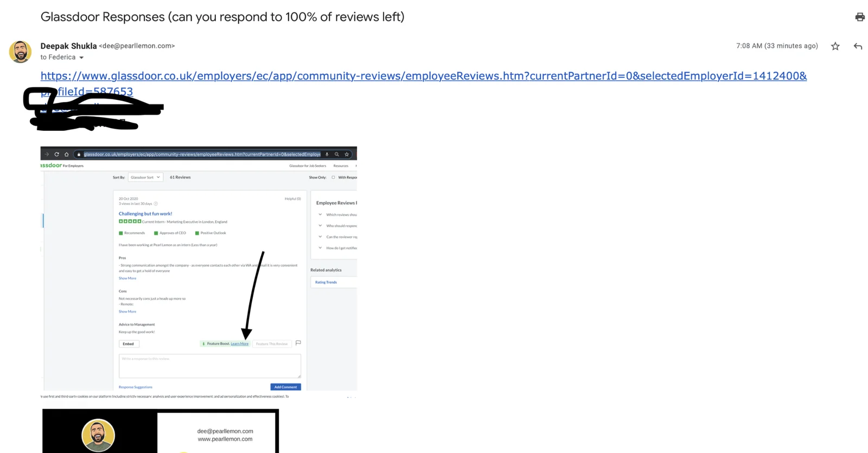Click the padlock icon in embedded address bar
This screenshot has height=453, width=868.
79,155
